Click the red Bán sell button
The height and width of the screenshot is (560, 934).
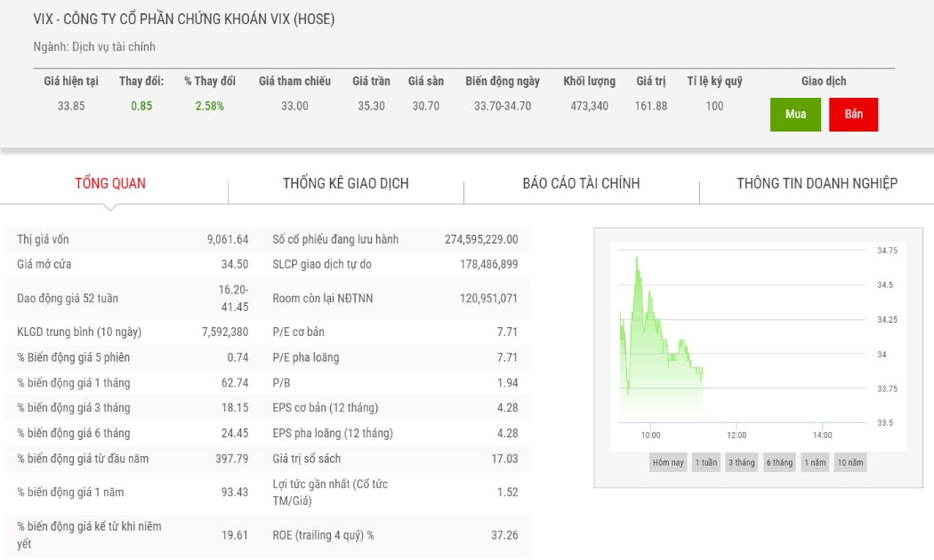click(853, 115)
